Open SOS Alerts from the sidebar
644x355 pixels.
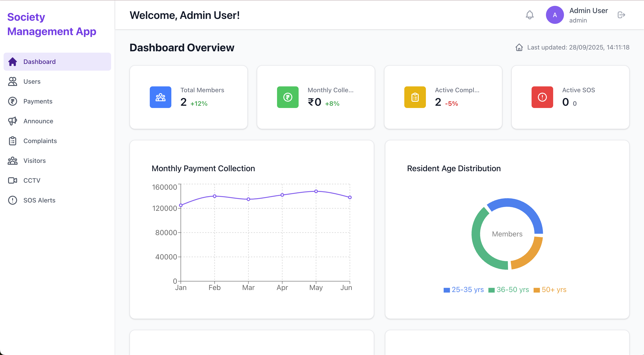pyautogui.click(x=39, y=200)
